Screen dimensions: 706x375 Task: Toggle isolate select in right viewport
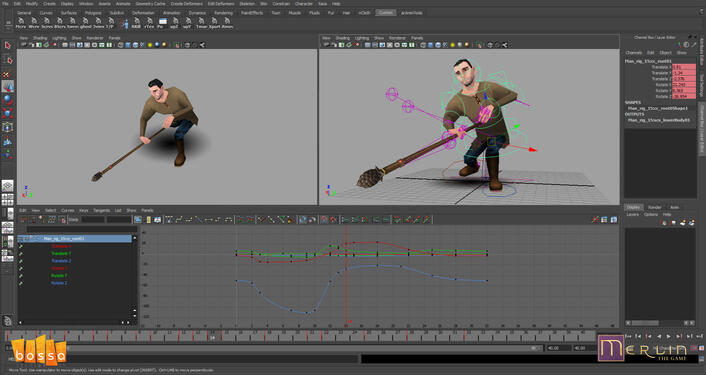pos(480,45)
